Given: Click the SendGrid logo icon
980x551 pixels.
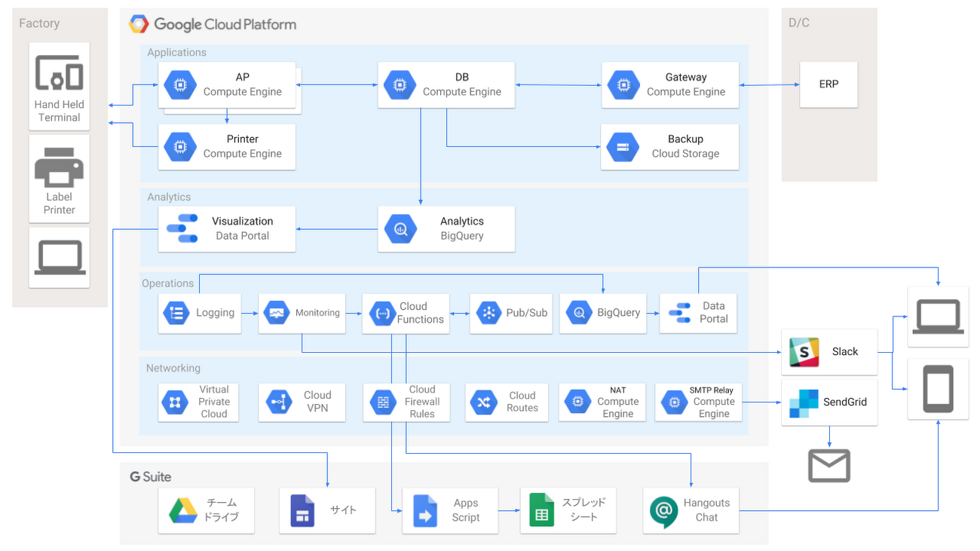Looking at the screenshot, I should [804, 403].
